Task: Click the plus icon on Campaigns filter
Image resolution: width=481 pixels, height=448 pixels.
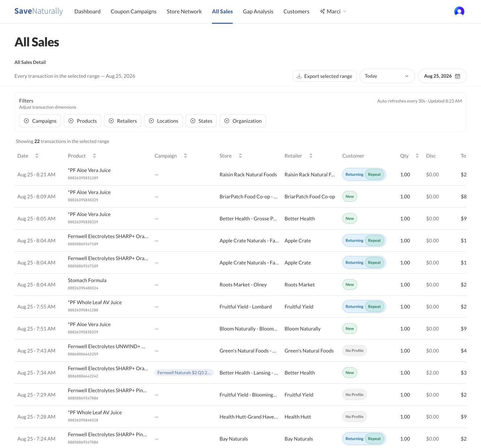Action: (x=26, y=121)
